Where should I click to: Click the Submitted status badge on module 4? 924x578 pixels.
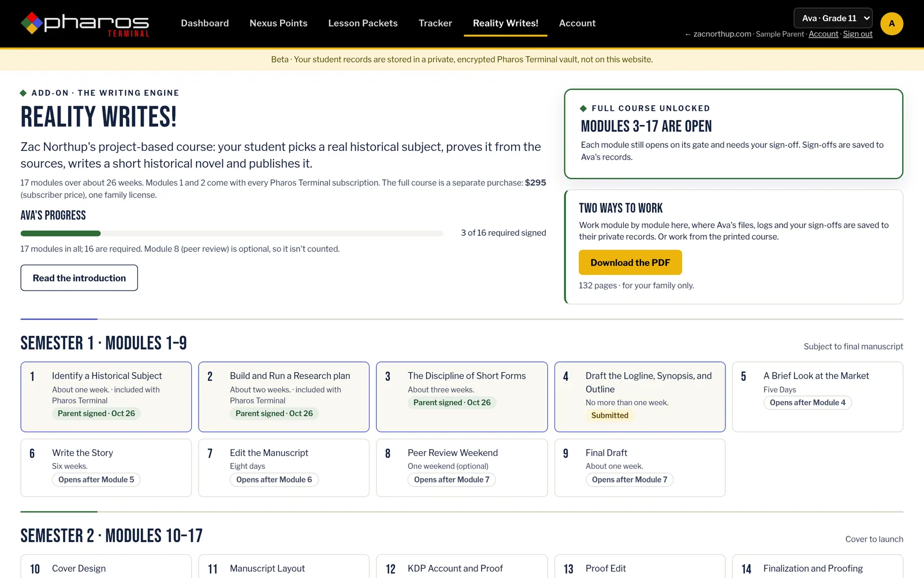[x=610, y=416]
